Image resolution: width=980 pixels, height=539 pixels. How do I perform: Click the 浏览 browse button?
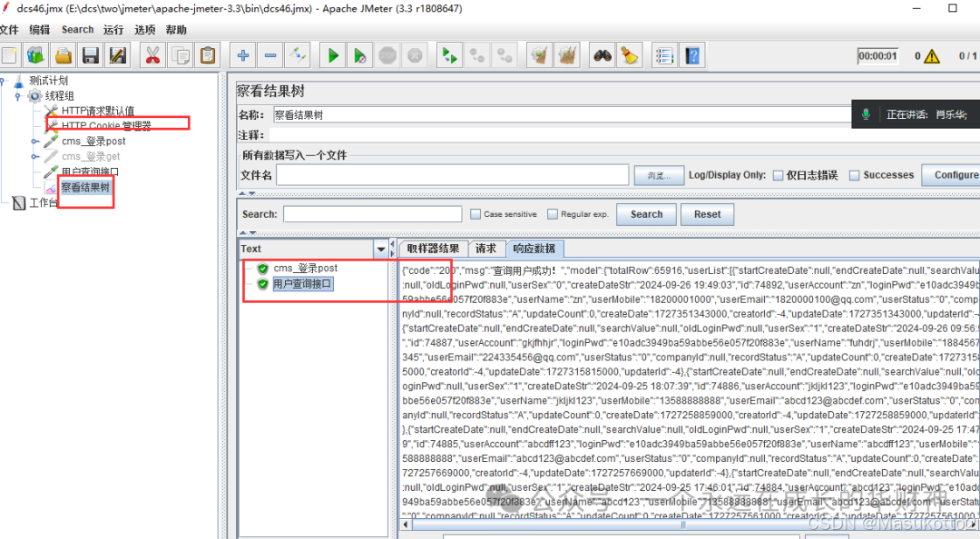point(658,176)
